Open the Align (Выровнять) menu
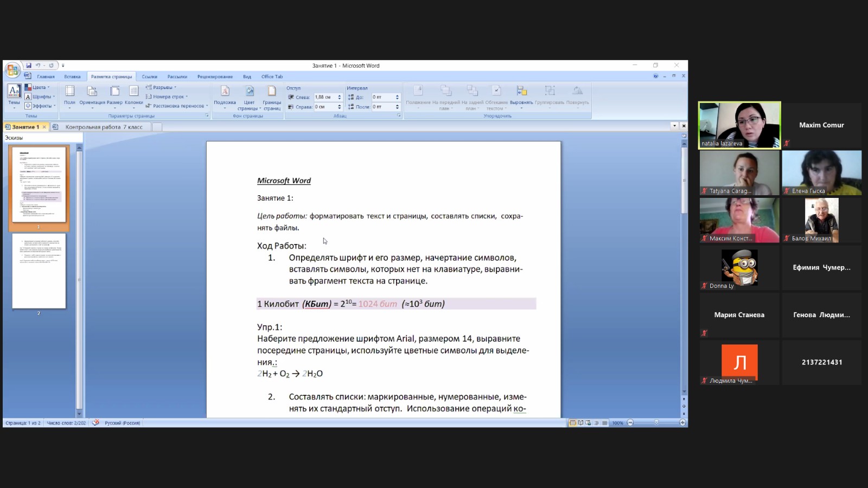Image resolution: width=868 pixels, height=488 pixels. (521, 97)
